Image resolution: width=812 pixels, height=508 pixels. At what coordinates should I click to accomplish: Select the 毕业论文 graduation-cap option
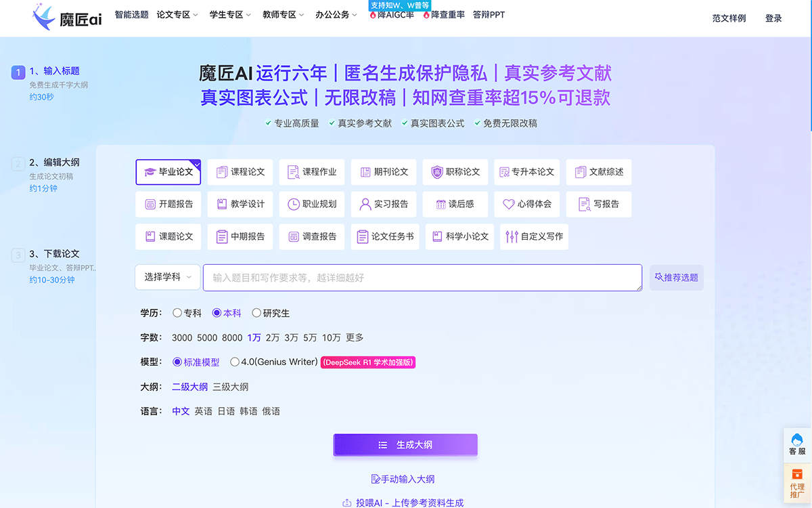tap(168, 171)
